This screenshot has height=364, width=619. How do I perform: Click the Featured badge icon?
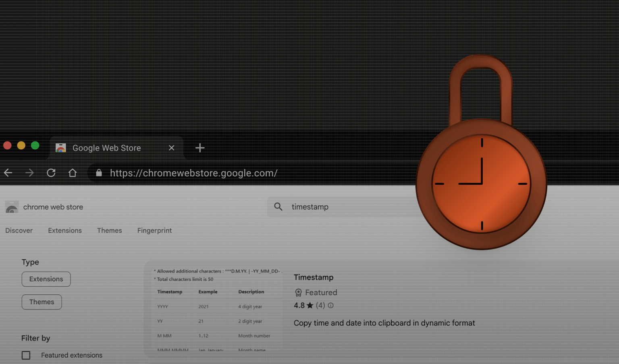(x=298, y=292)
